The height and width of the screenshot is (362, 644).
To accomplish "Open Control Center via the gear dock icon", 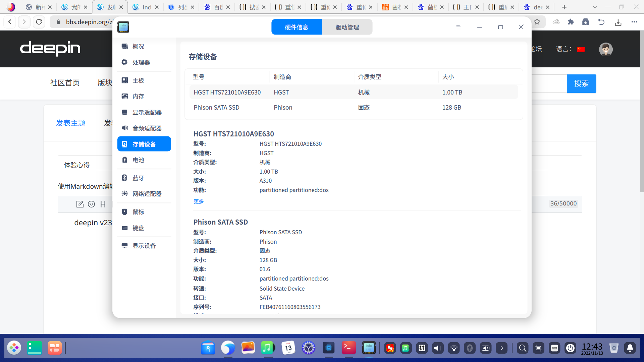I will [x=308, y=348].
